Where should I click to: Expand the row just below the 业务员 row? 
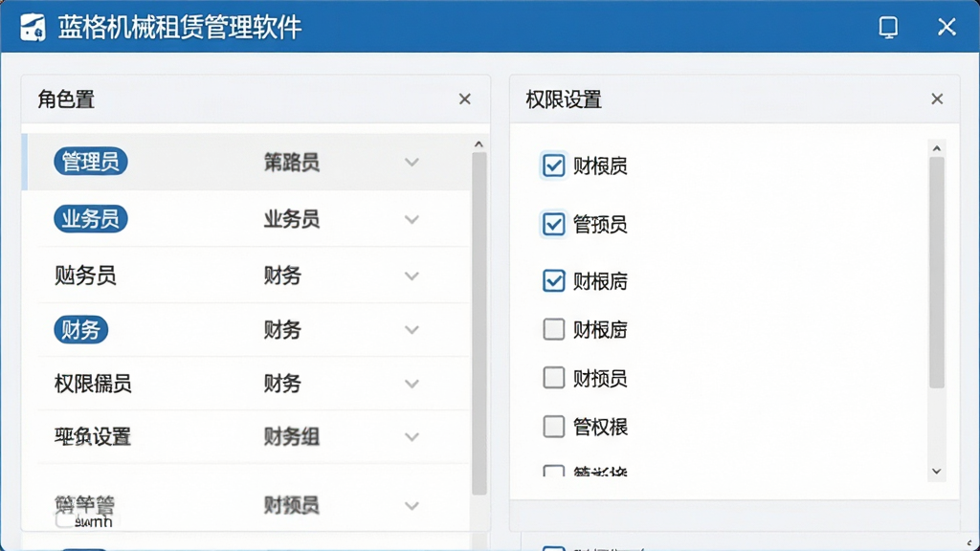point(412,275)
